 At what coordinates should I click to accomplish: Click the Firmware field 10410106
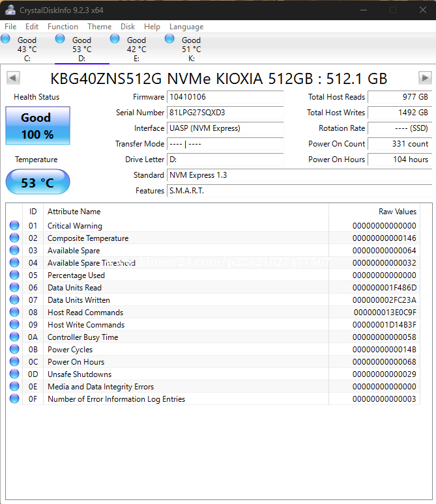point(225,97)
